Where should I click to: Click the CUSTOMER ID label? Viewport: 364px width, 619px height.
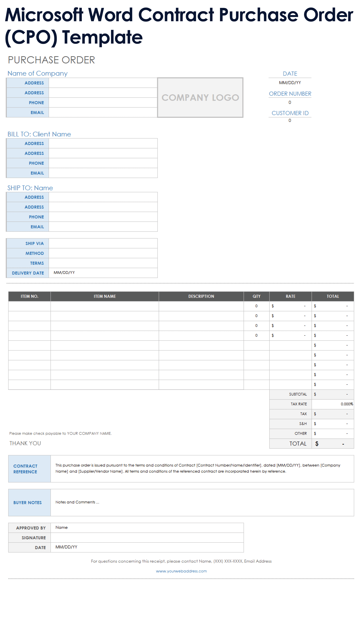(290, 113)
